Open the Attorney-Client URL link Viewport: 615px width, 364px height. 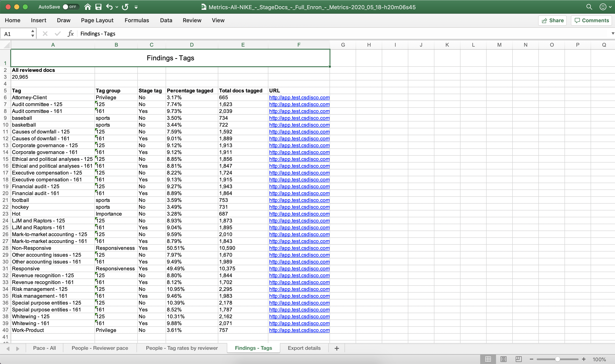(299, 98)
